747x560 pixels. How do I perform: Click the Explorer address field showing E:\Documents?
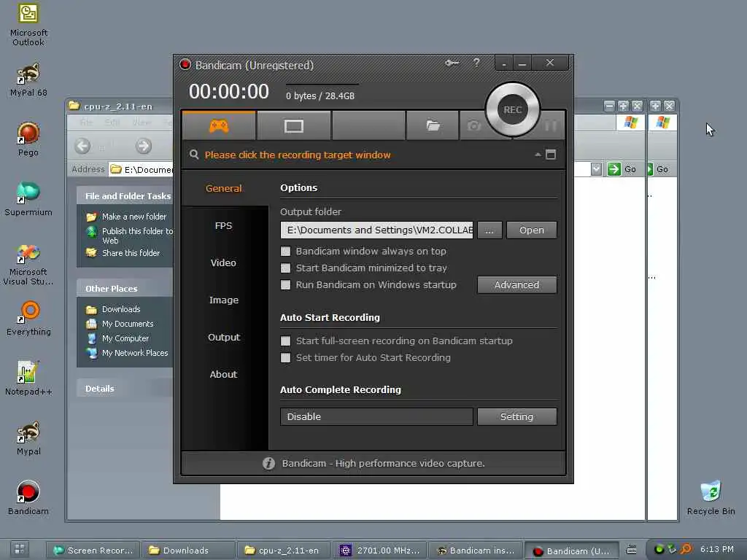(x=142, y=169)
